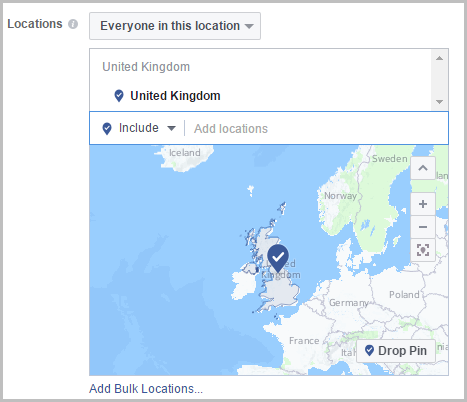Open the Everyone in this location dropdown
467x402 pixels.
coord(175,26)
